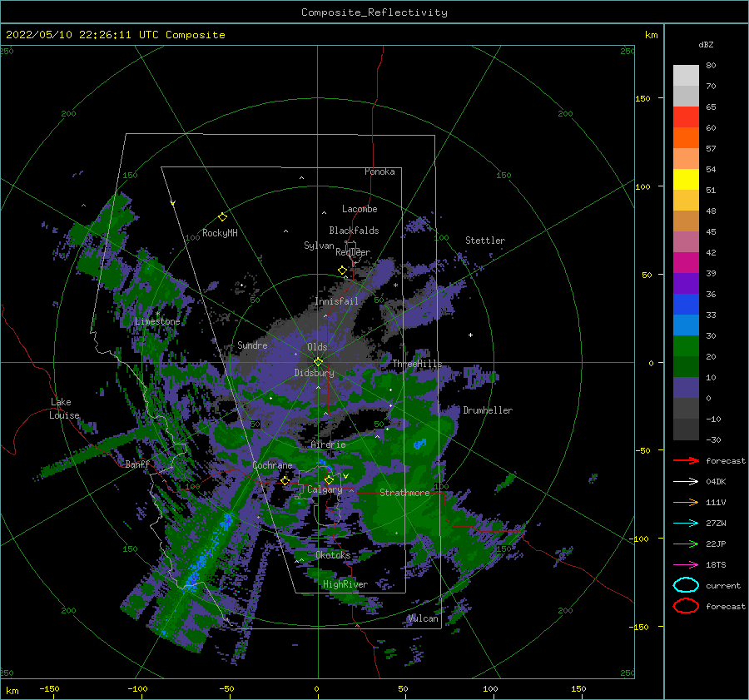
Task: Pick the green 22JP arrow legend icon
Action: (x=686, y=544)
